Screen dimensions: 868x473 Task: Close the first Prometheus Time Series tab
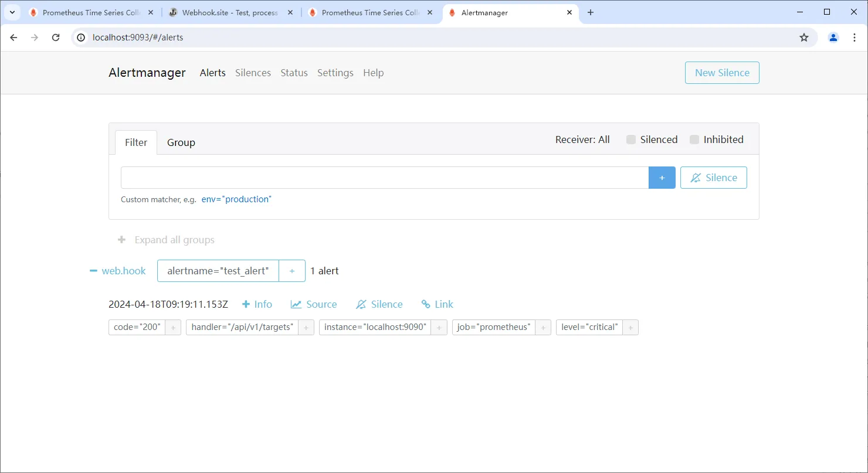pos(151,12)
